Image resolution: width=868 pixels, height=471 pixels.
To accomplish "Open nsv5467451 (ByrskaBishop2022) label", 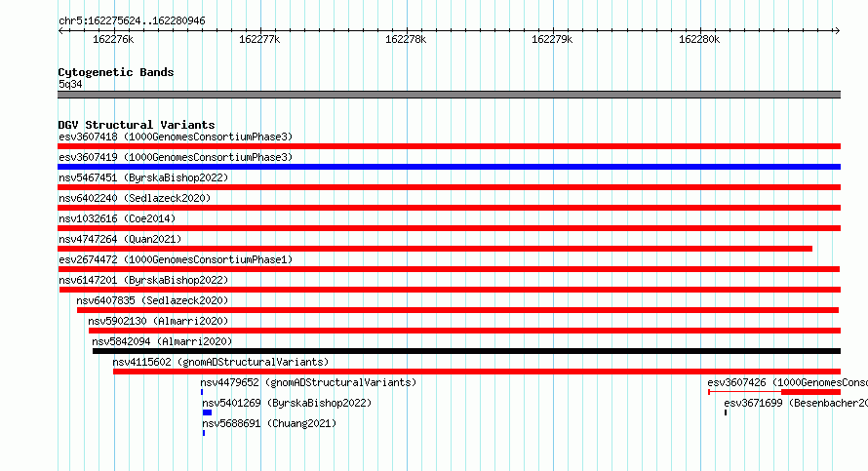I will pyautogui.click(x=143, y=177).
